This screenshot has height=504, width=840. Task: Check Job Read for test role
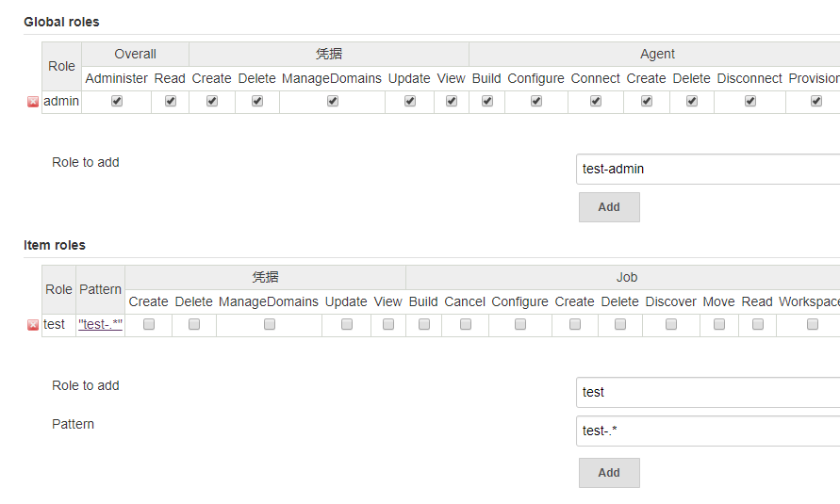(758, 324)
